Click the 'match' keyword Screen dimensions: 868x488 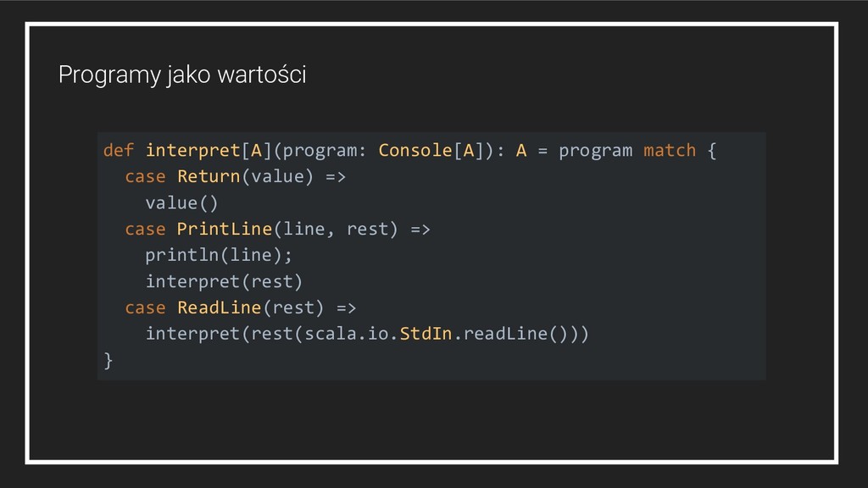[670, 151]
